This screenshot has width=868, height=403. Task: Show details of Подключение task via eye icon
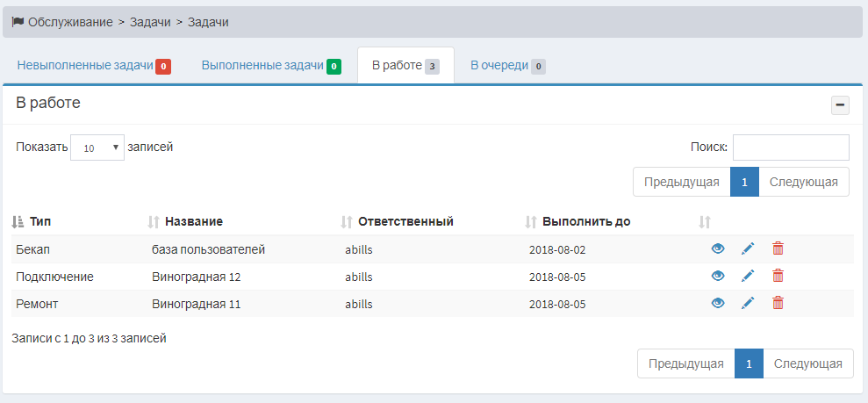click(x=717, y=276)
